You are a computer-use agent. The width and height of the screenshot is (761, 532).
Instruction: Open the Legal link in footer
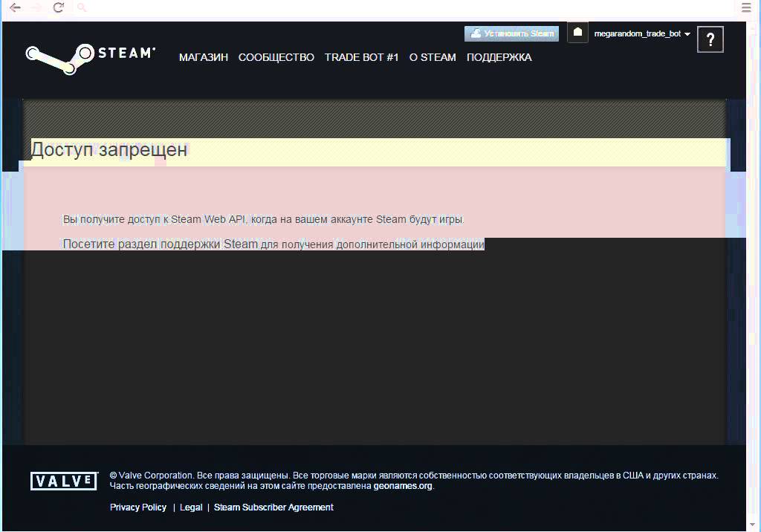coord(191,507)
